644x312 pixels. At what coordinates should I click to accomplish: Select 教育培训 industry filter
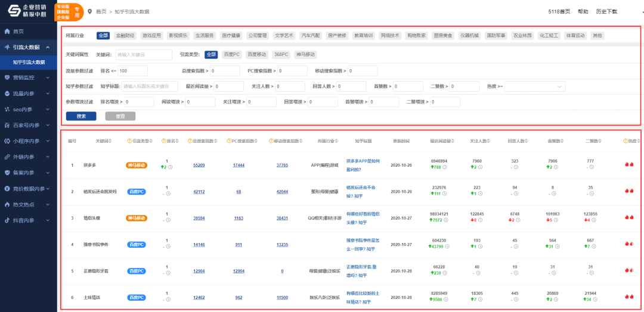(364, 36)
